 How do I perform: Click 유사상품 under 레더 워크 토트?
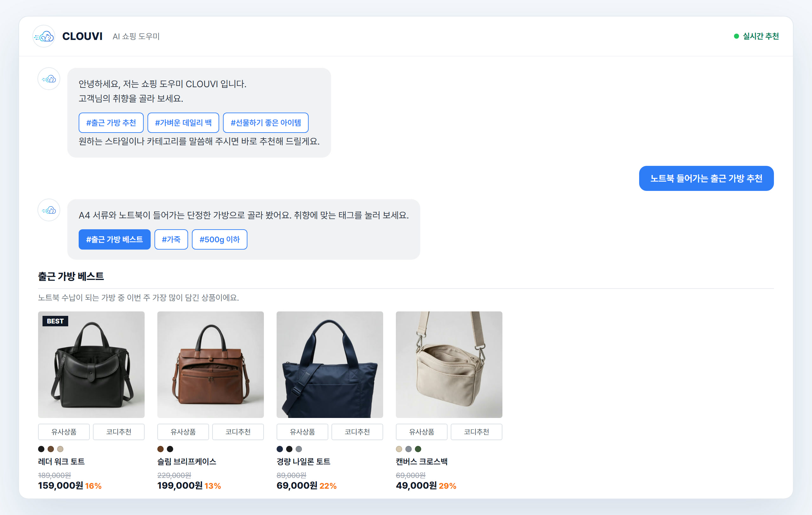pyautogui.click(x=64, y=432)
